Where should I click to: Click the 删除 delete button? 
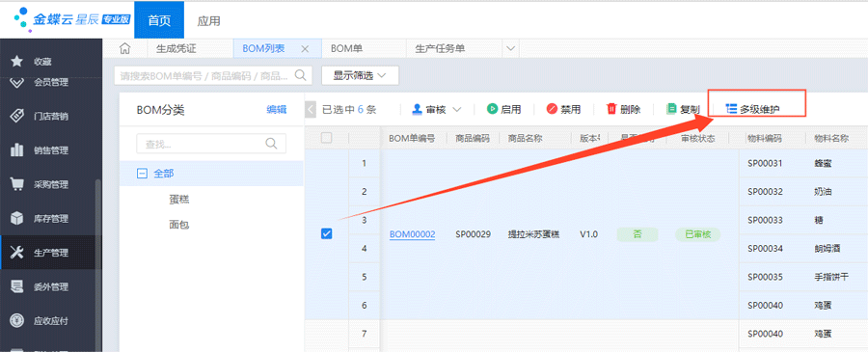click(x=623, y=109)
